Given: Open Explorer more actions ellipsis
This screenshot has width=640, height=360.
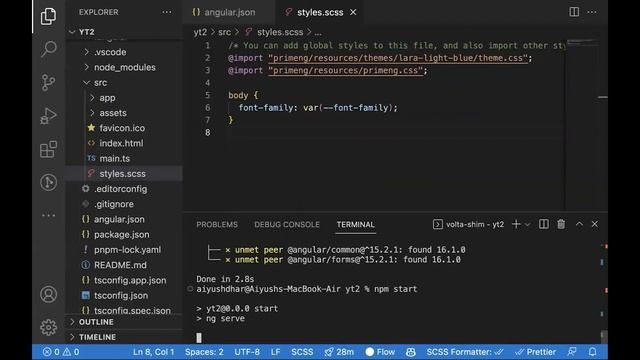Looking at the screenshot, I should click(x=167, y=12).
